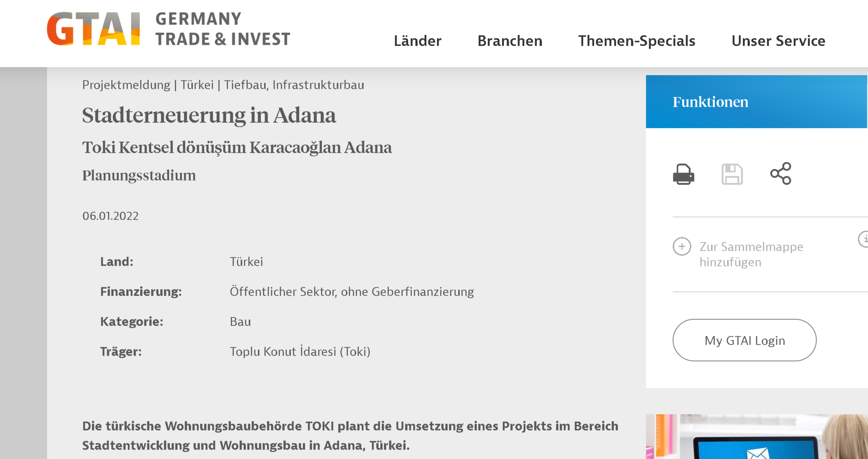
Task: Click Zur Sammelmappe hinzufügen link
Action: pyautogui.click(x=751, y=254)
